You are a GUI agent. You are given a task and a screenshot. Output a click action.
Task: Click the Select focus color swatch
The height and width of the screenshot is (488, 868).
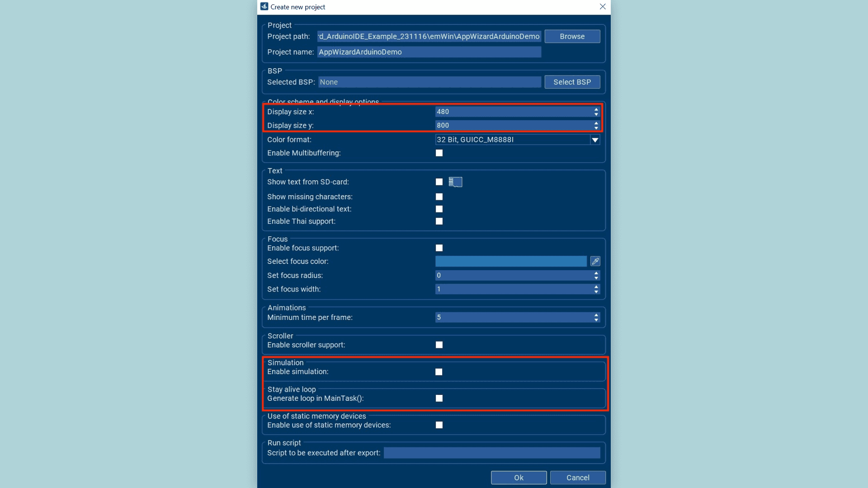coord(510,261)
